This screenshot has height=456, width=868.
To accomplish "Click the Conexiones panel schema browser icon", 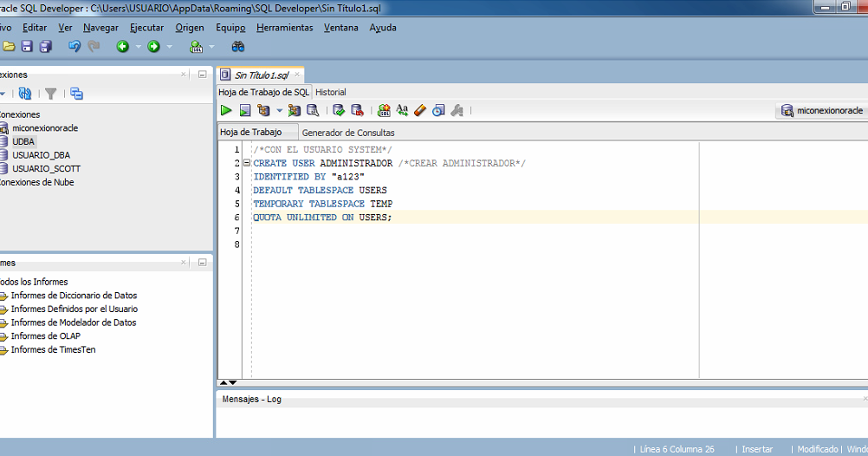I will coord(76,94).
